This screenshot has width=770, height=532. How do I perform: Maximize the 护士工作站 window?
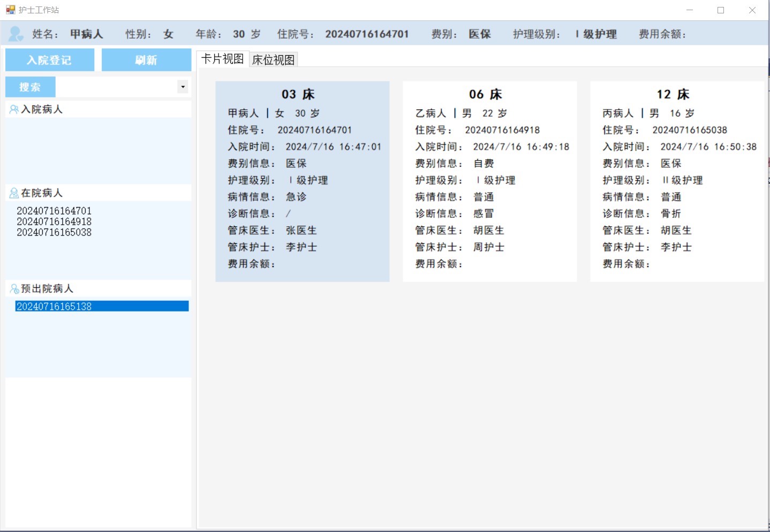(x=721, y=10)
